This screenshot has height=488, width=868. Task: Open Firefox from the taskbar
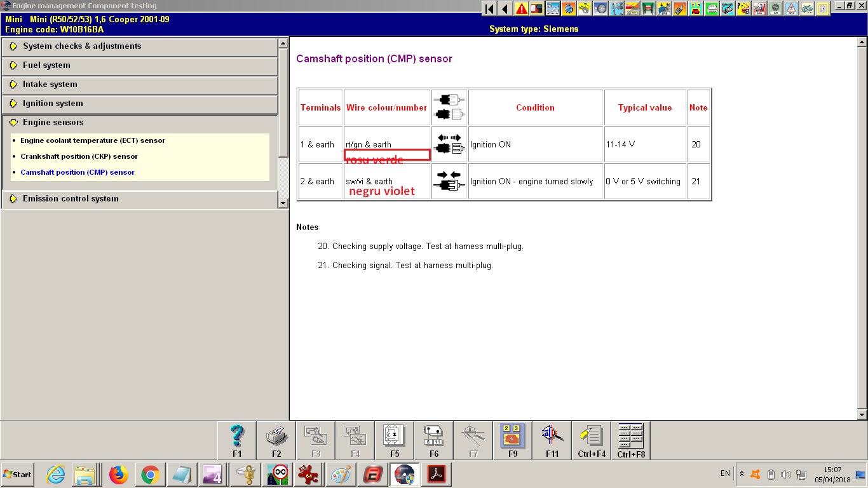tap(118, 475)
